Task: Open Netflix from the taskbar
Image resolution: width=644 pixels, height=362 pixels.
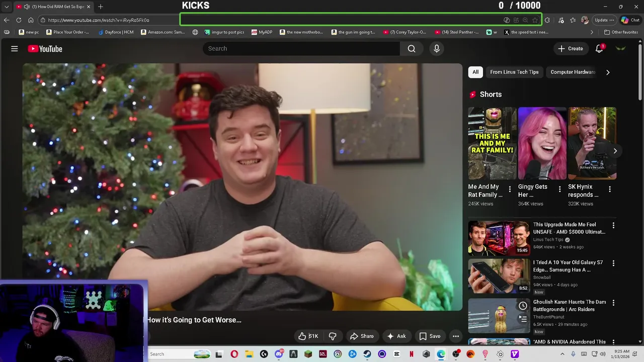Action: (x=412, y=354)
